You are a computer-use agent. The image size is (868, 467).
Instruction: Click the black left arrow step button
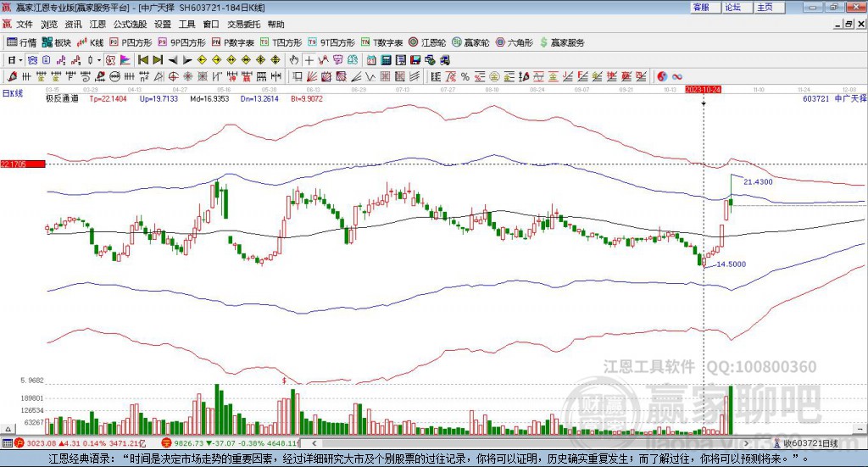coord(173,60)
